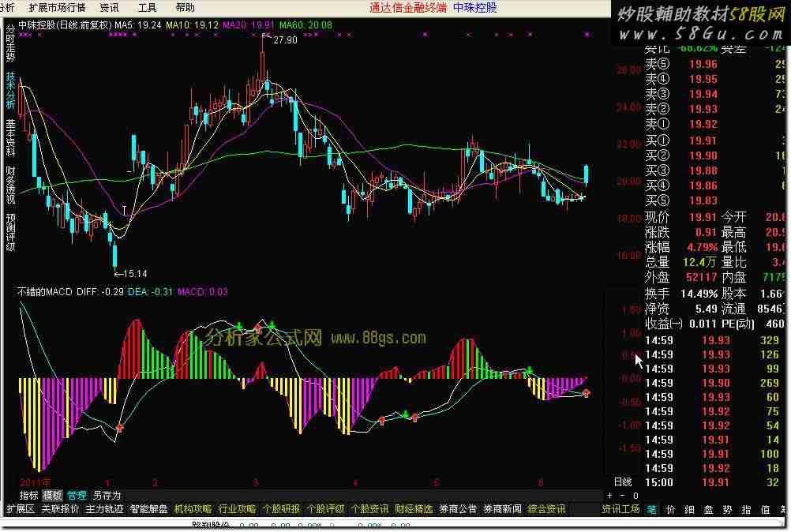Select the 卖③ 19.94 order row
This screenshot has height=532, width=791.
pos(715,94)
